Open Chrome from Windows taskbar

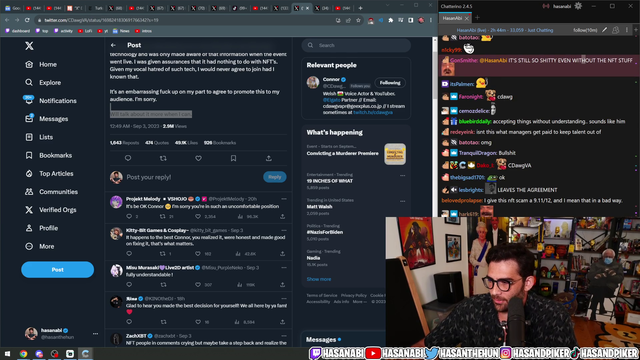(x=23, y=353)
